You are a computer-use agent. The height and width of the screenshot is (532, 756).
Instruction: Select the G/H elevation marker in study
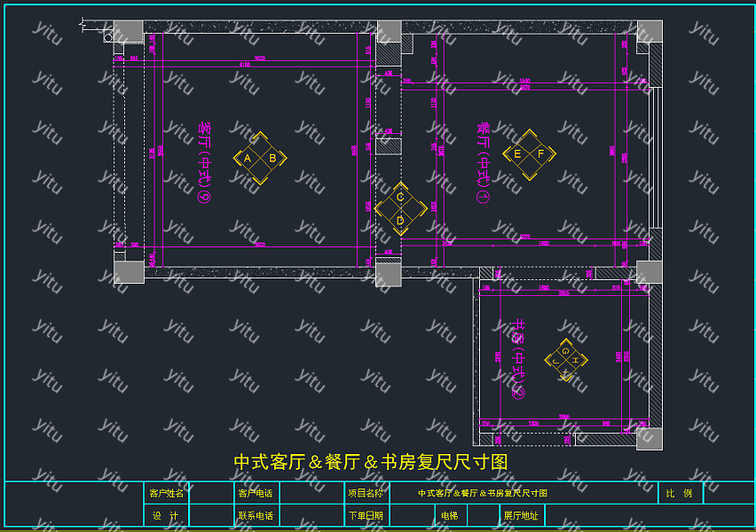point(565,360)
